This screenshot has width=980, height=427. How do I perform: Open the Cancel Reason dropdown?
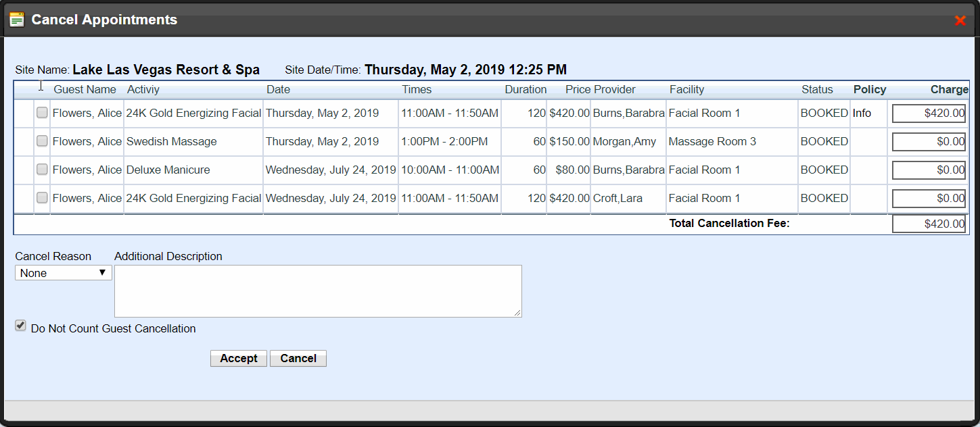[x=64, y=273]
